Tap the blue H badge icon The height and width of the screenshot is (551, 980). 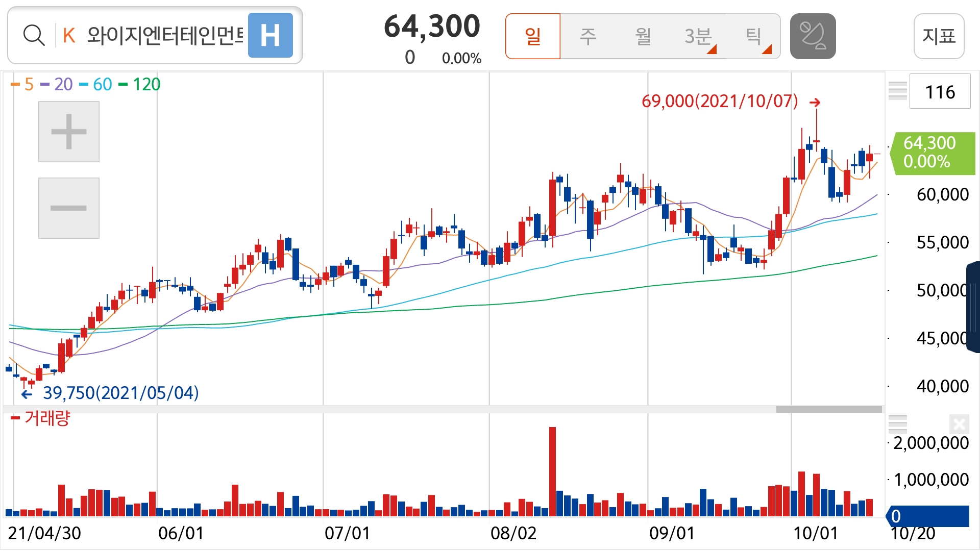click(x=270, y=36)
